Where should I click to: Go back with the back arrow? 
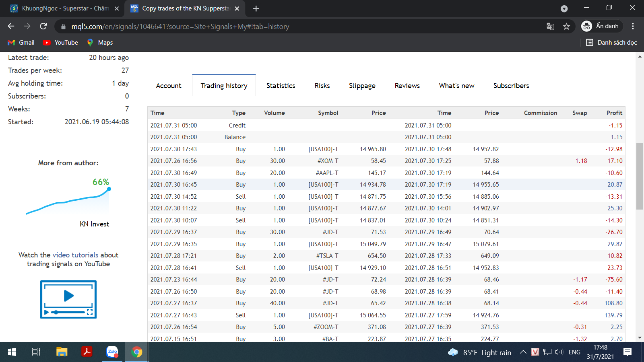tap(11, 27)
